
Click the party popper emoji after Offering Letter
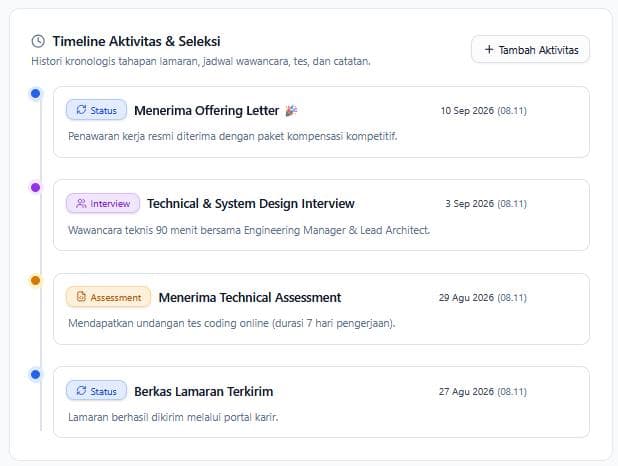(x=291, y=111)
